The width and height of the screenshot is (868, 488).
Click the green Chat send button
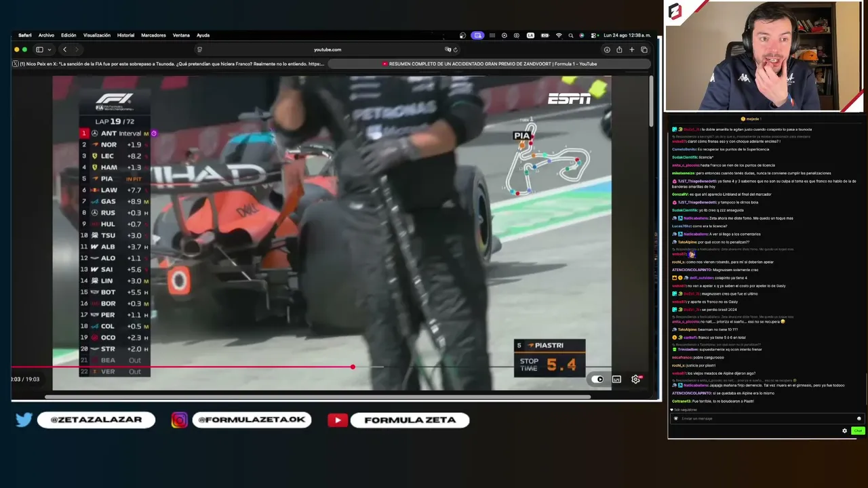858,430
